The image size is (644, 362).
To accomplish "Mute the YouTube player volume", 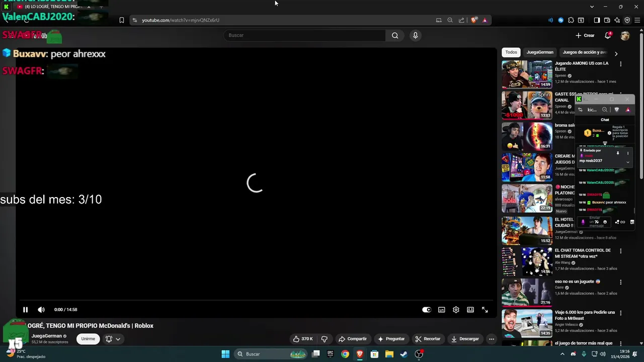I will 41,310.
